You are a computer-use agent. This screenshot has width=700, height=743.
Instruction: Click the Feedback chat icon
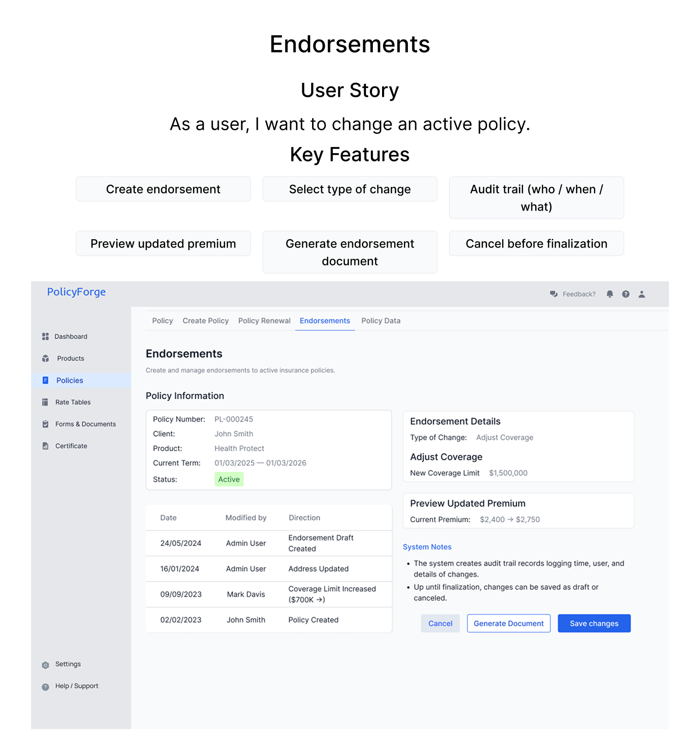click(554, 294)
